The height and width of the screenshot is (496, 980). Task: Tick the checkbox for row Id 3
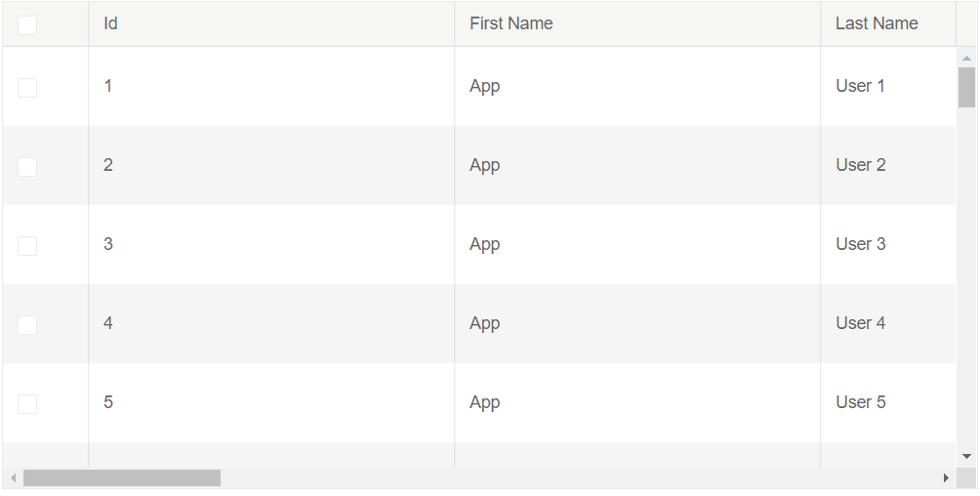tap(27, 246)
